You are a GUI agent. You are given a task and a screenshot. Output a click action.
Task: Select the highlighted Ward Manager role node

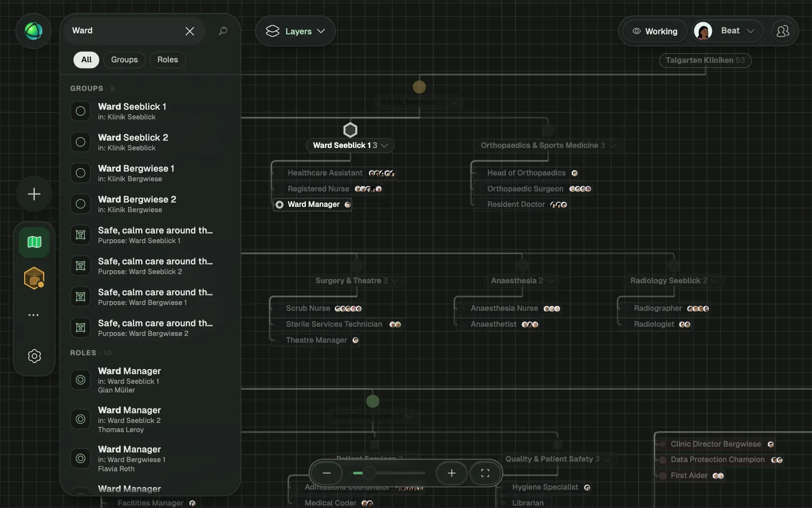313,204
